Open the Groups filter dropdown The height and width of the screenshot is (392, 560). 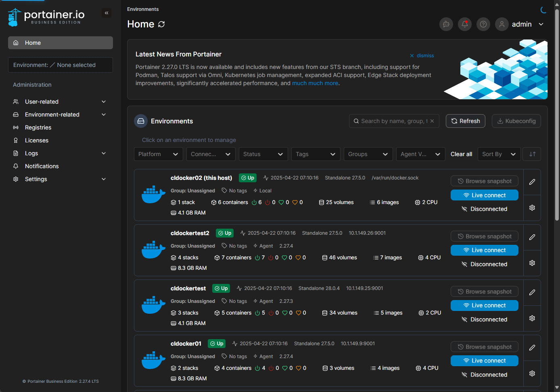[x=368, y=154]
